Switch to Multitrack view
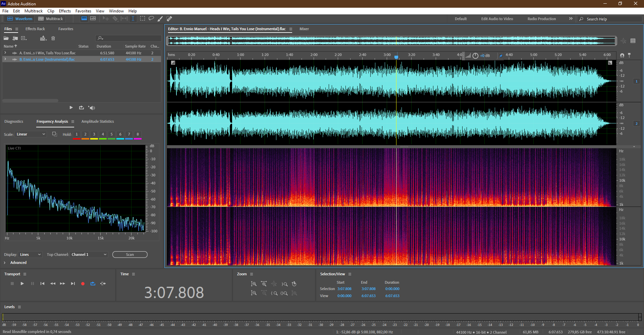The width and height of the screenshot is (644, 335). click(x=51, y=19)
